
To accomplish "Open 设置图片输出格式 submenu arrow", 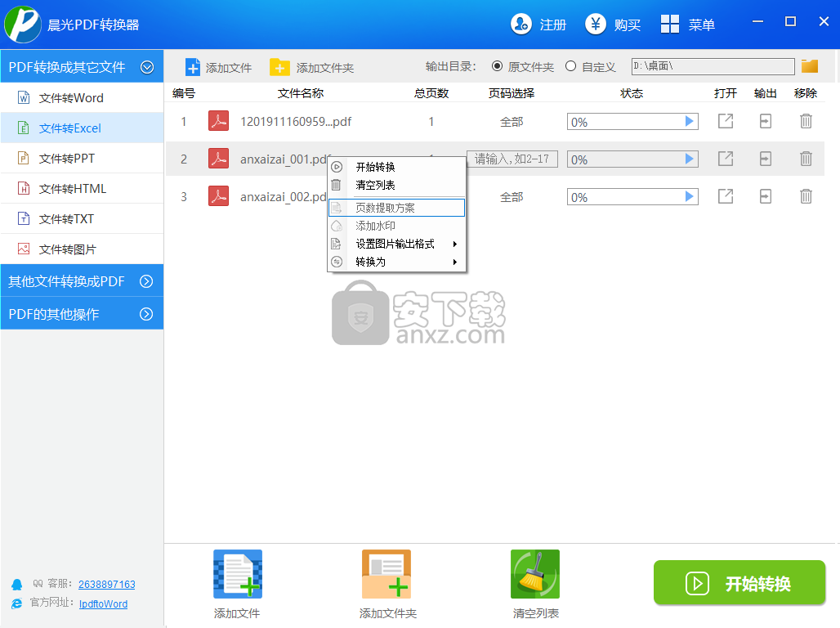I will pos(455,244).
